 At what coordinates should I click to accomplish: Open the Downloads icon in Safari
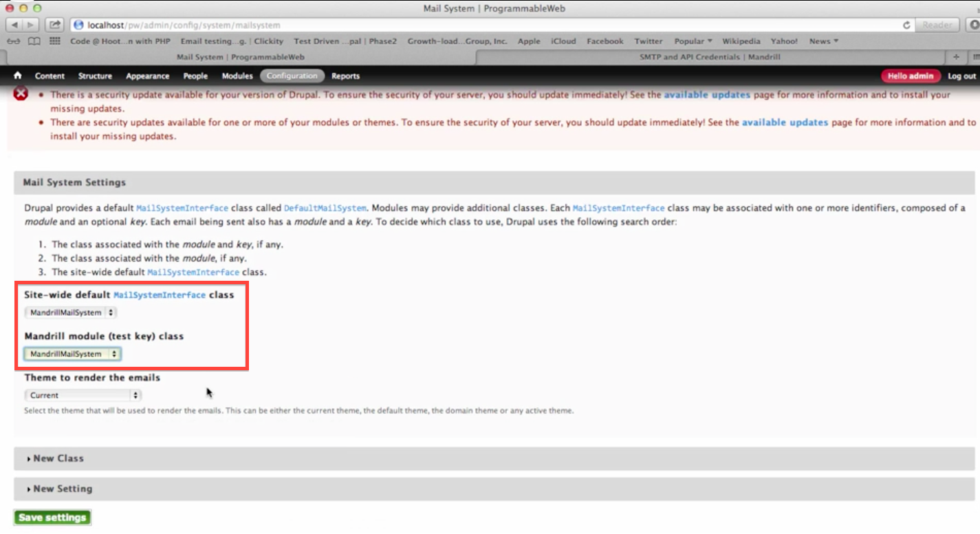[x=974, y=25]
